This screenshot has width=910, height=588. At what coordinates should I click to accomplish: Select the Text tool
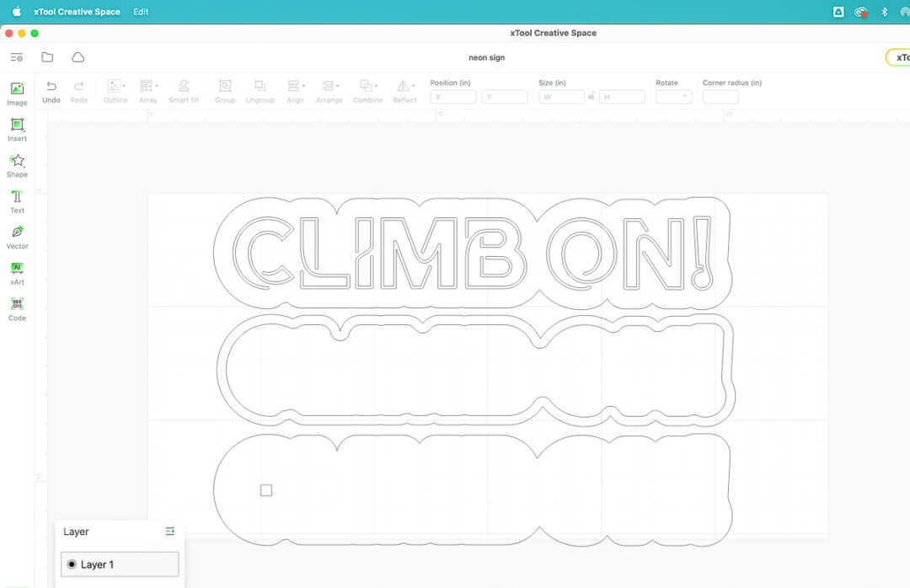point(17,200)
